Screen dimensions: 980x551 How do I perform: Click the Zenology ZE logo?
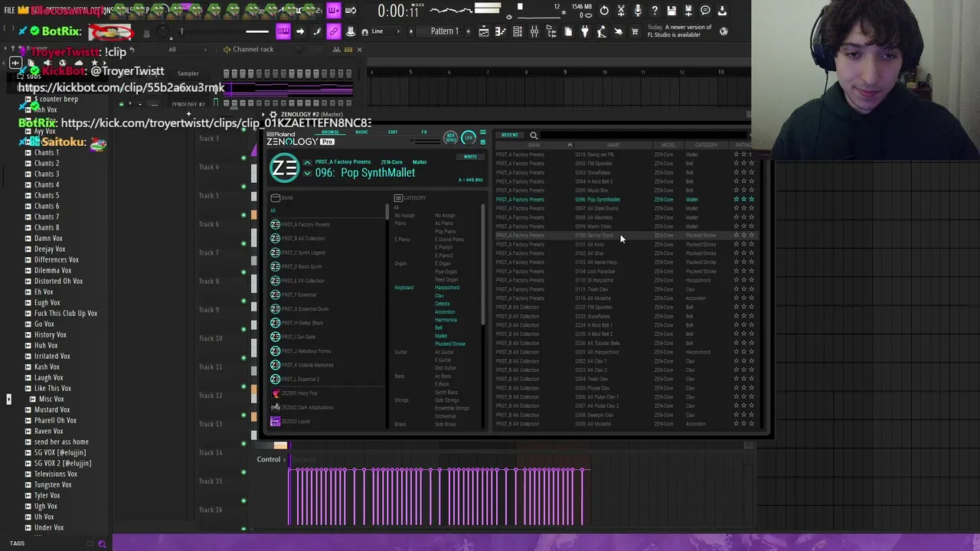pos(284,168)
